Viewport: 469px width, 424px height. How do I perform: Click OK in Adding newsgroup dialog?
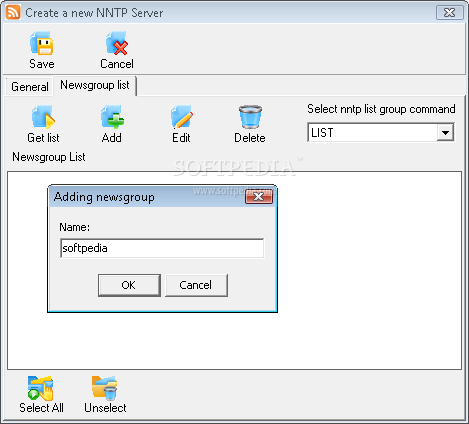coord(129,285)
